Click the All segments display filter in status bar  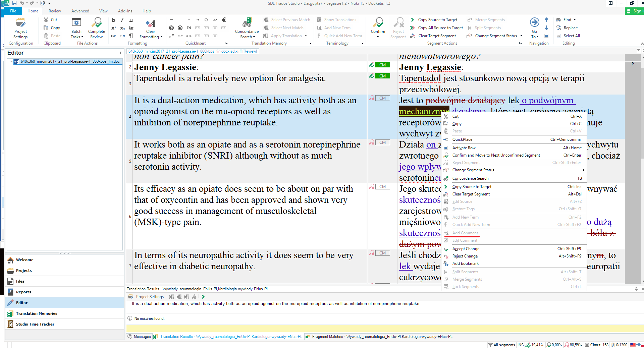point(501,345)
